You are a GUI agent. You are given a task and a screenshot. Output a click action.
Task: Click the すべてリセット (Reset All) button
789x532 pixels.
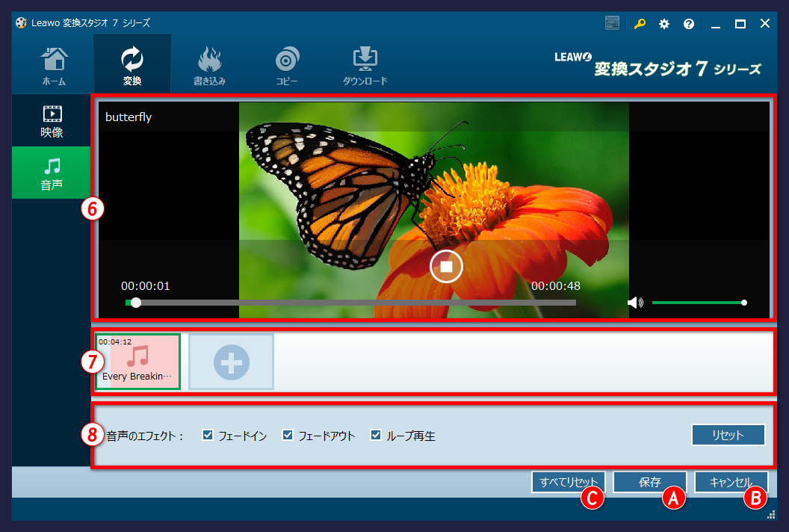(568, 482)
